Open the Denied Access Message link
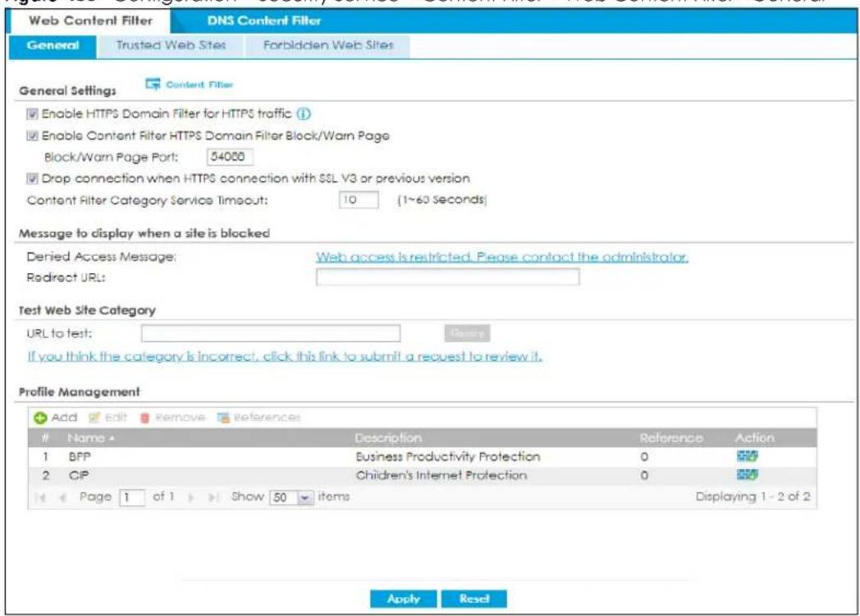 click(502, 257)
